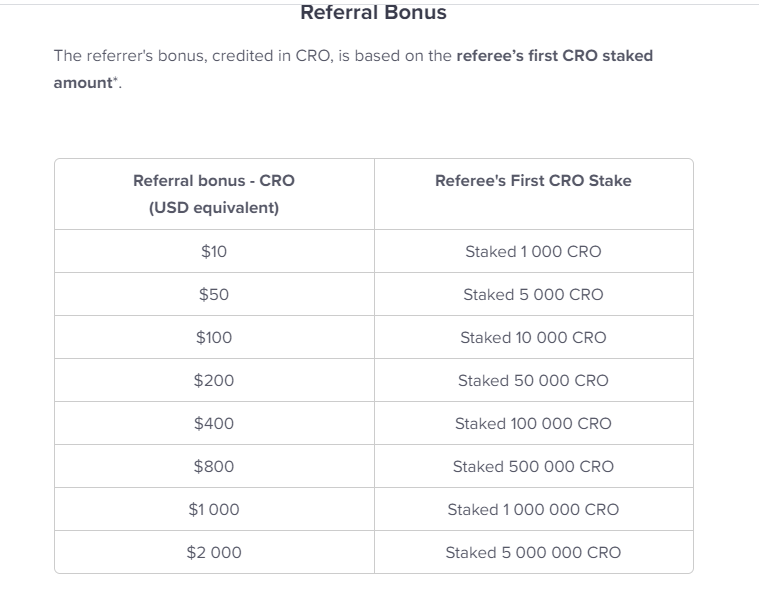Select the 'Staked 5 000 000 CRO' cell

tap(533, 552)
